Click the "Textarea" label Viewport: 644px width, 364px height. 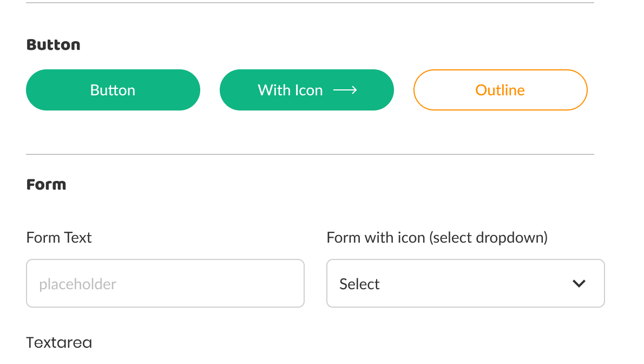coord(59,342)
